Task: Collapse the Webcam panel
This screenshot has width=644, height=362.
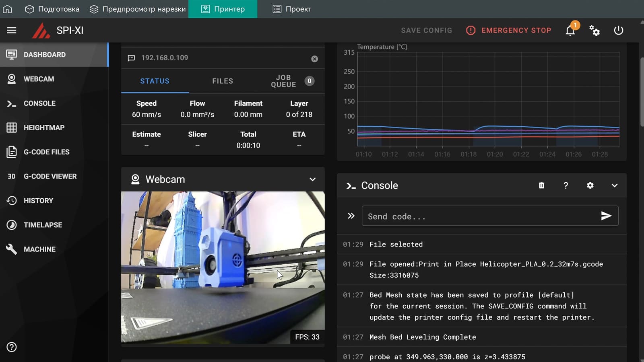Action: coord(312,179)
